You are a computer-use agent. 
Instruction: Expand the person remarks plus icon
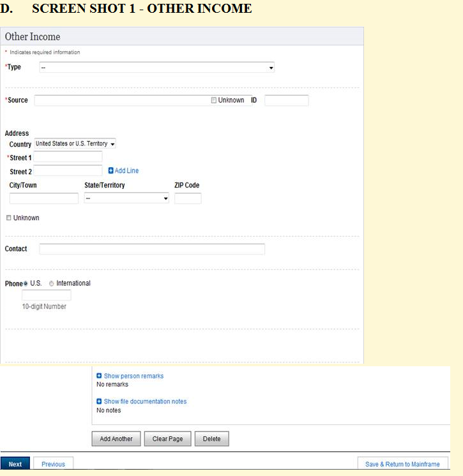99,376
